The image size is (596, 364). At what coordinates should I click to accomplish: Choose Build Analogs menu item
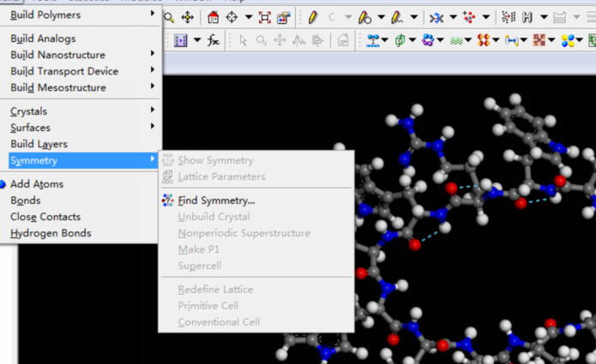pyautogui.click(x=81, y=39)
